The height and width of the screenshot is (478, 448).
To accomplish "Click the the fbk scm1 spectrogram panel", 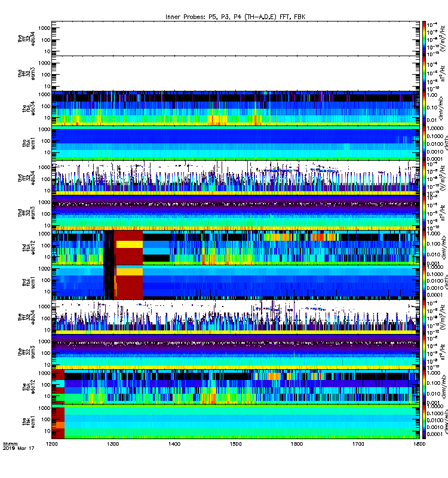I will (235, 422).
